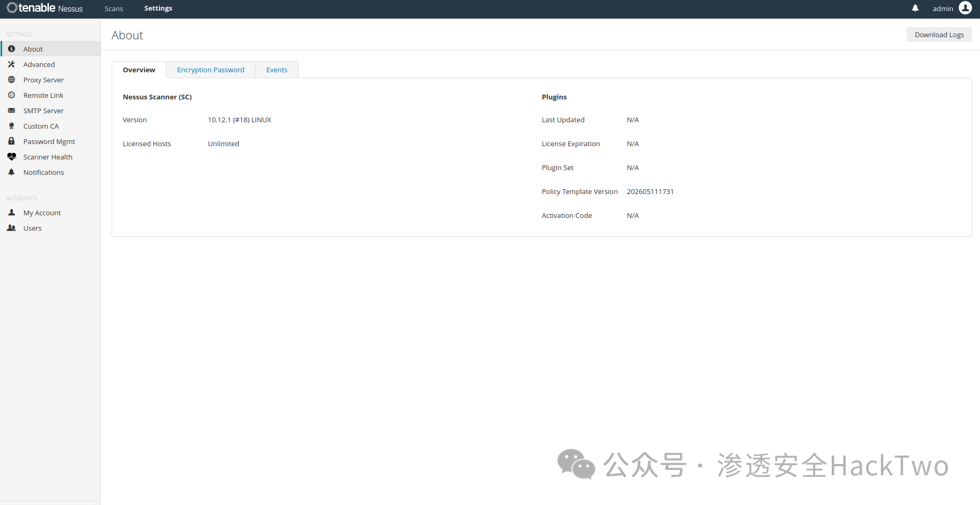Click the About info icon in sidebar
This screenshot has height=505, width=980.
click(11, 49)
